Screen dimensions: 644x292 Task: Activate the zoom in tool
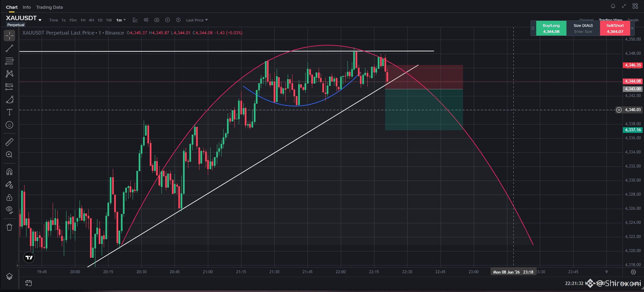[x=9, y=154]
